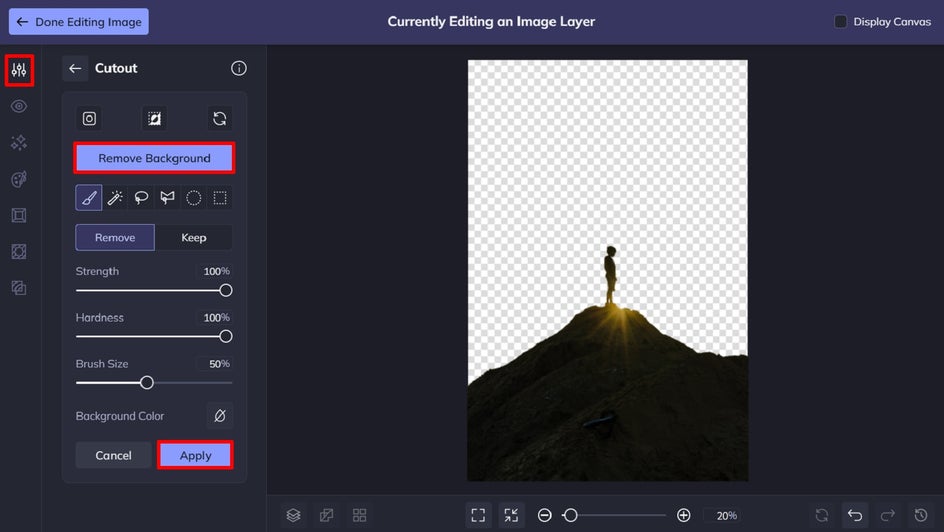944x532 pixels.
Task: Open the Textures sidebar tab
Action: click(x=19, y=288)
